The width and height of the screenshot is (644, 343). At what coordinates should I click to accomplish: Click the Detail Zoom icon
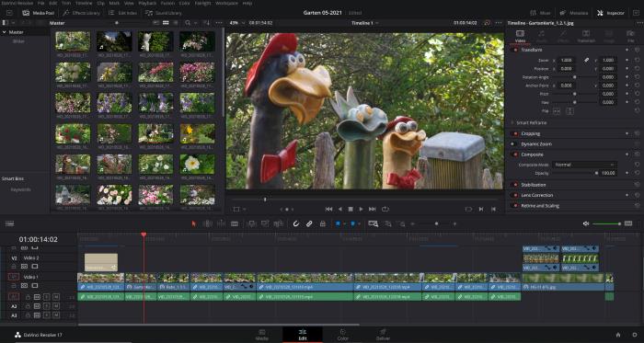pyautogui.click(x=387, y=223)
